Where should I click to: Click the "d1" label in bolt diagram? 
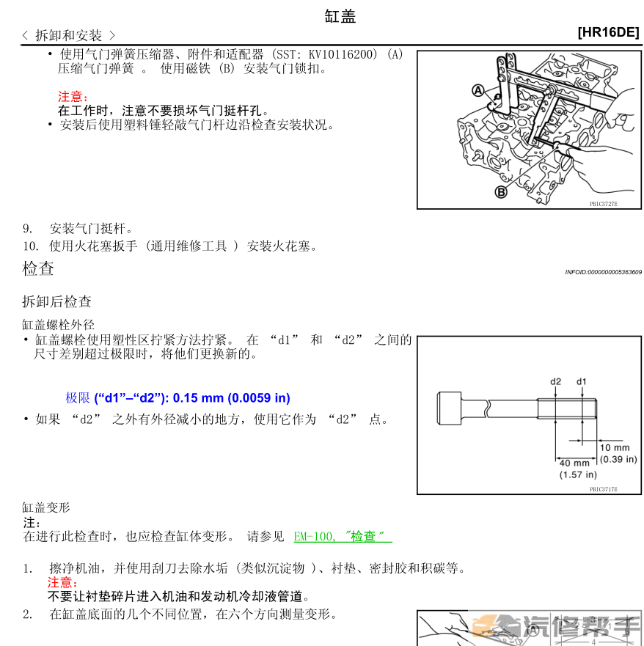[x=581, y=381]
